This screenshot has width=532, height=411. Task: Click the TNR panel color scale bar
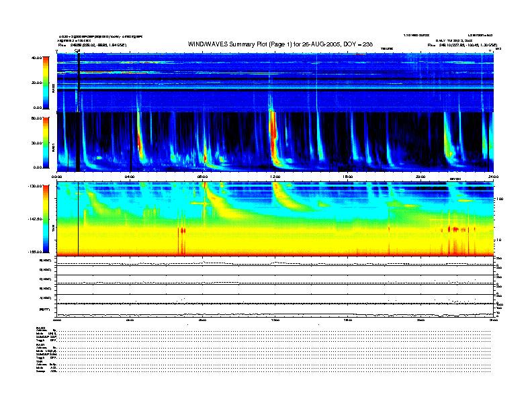click(46, 219)
